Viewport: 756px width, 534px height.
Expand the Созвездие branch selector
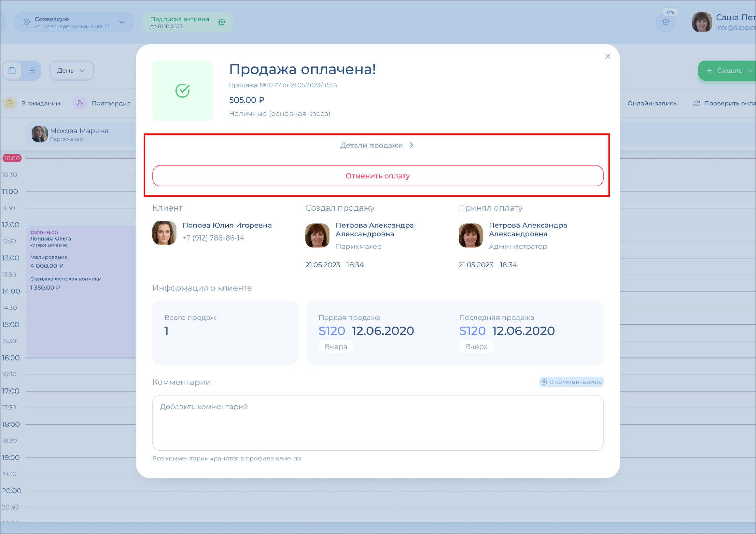(x=122, y=22)
